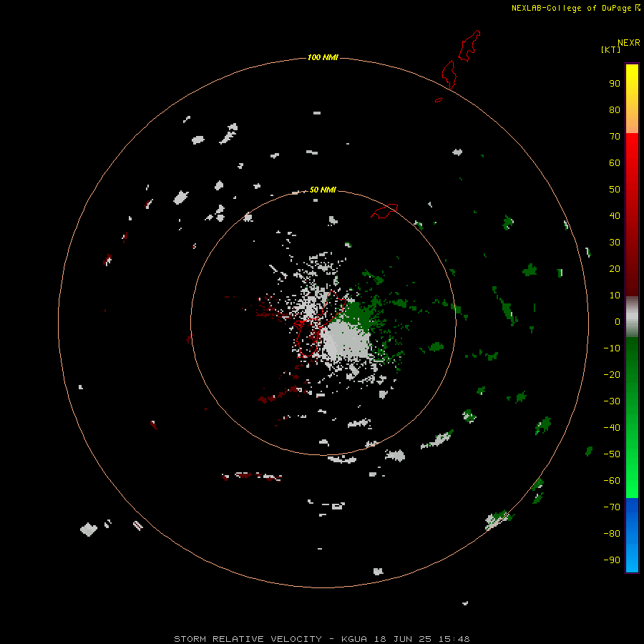Click the Rota island outline near 50 NMI ring
Screen dimensions: 644x644
384,211
